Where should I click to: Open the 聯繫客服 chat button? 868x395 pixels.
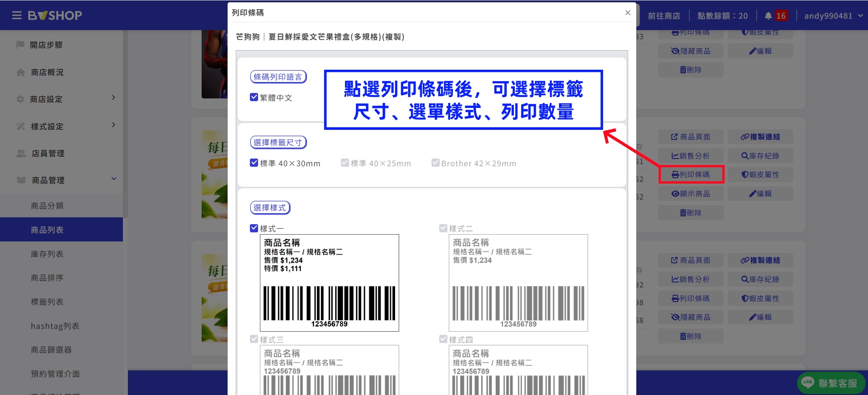tap(831, 383)
